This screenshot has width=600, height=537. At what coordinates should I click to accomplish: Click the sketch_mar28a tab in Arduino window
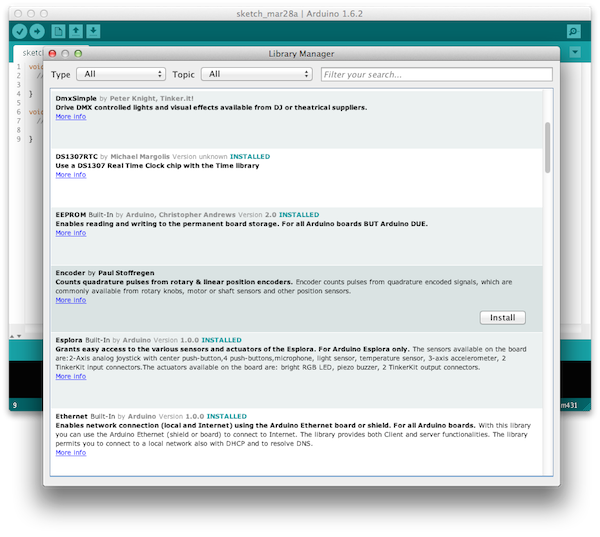pos(31,53)
